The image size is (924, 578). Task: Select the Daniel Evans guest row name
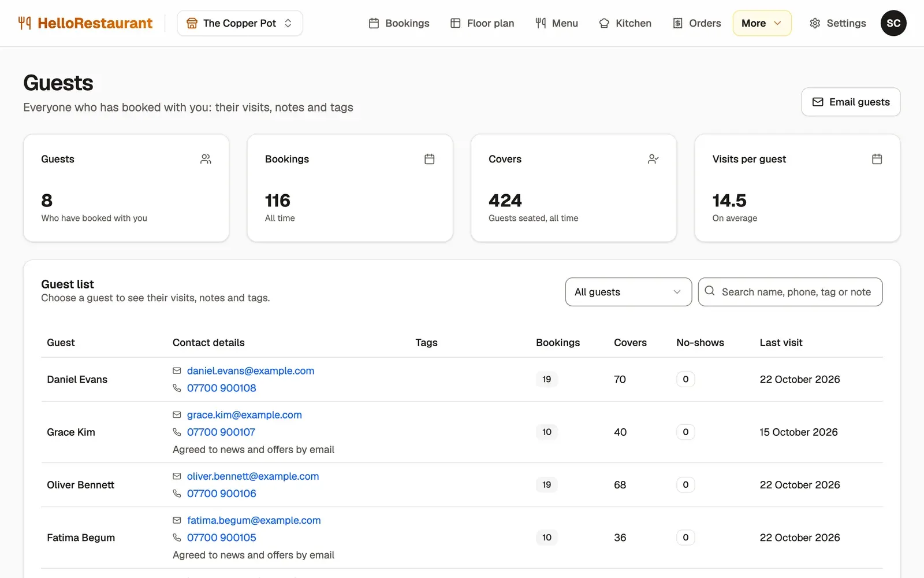[x=77, y=379]
